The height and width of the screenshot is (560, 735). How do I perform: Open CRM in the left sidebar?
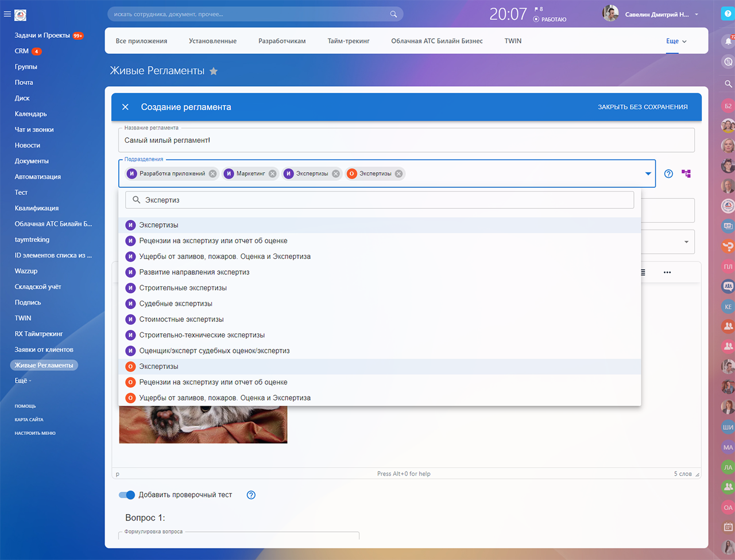(22, 51)
